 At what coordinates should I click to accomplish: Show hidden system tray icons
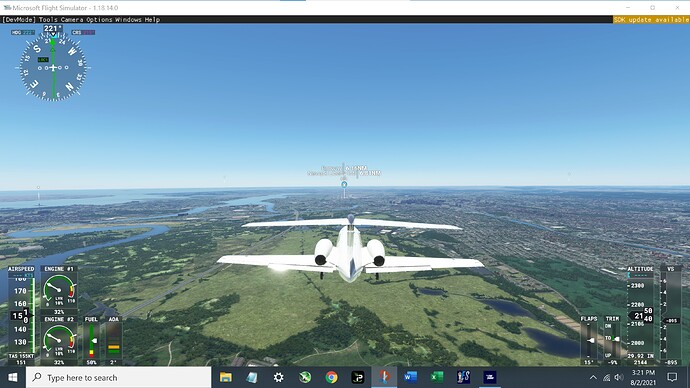pyautogui.click(x=593, y=377)
